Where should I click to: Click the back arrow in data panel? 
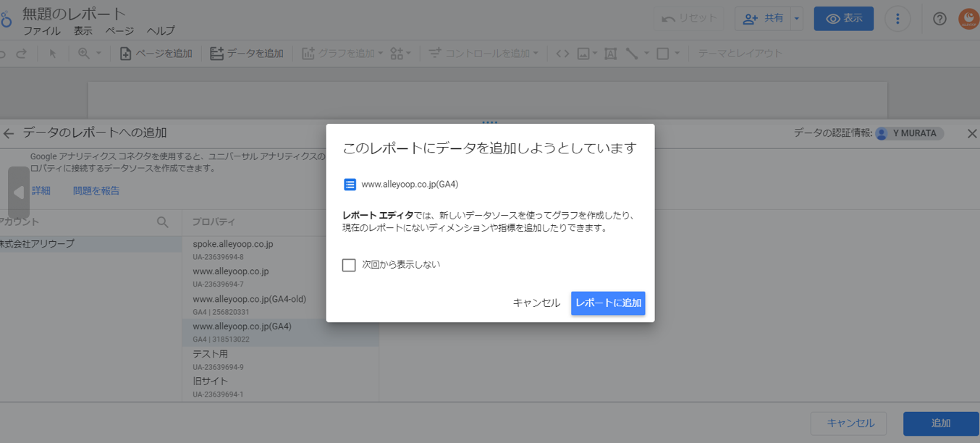click(9, 133)
